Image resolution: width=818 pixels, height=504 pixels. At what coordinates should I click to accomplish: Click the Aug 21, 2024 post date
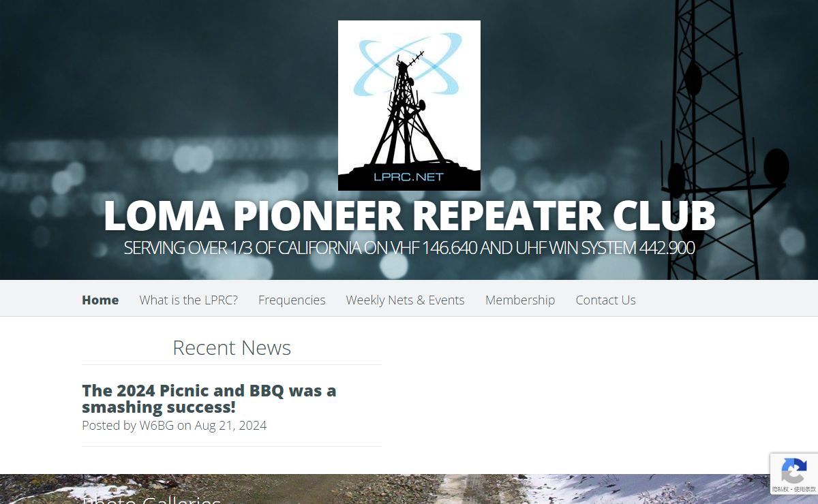point(230,426)
